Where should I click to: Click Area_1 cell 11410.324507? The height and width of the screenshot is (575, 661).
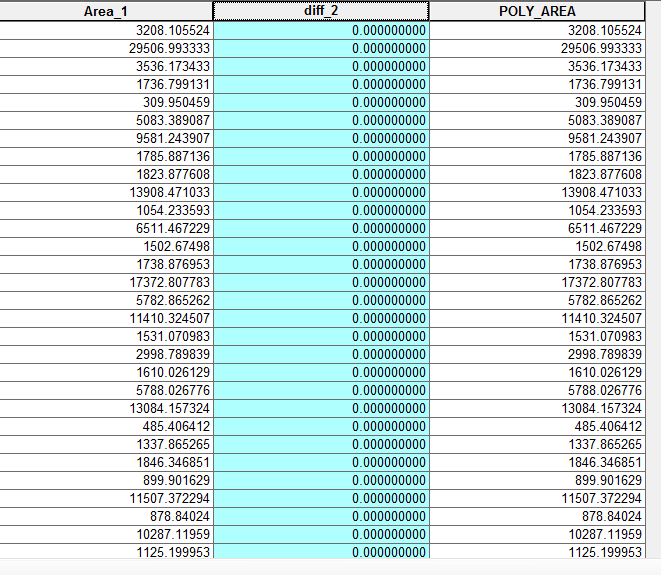coord(106,319)
